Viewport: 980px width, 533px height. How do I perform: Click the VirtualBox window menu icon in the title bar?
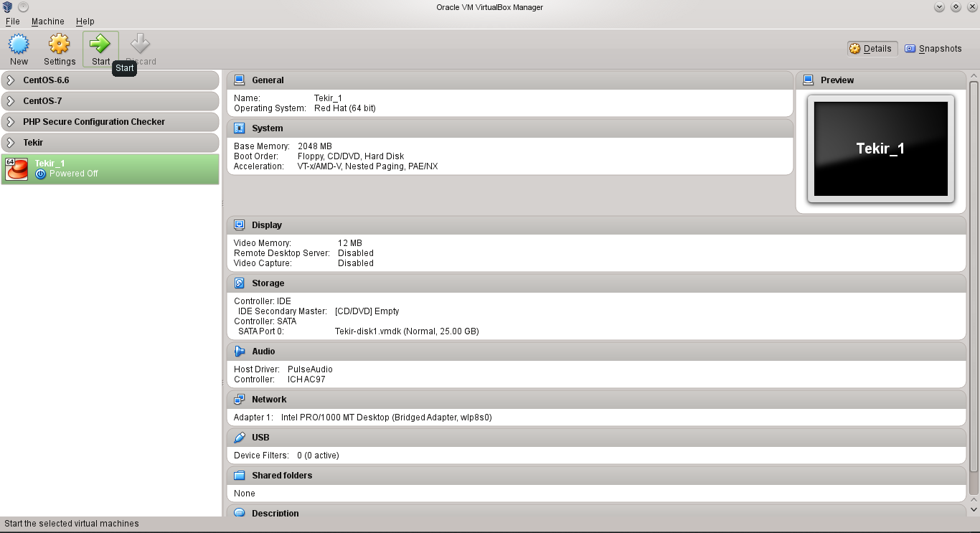[7, 7]
